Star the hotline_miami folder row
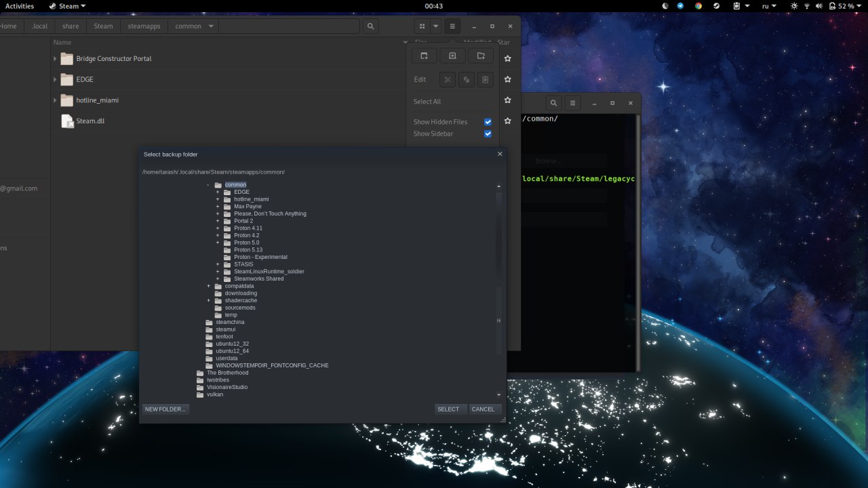The width and height of the screenshot is (868, 488). (x=507, y=100)
